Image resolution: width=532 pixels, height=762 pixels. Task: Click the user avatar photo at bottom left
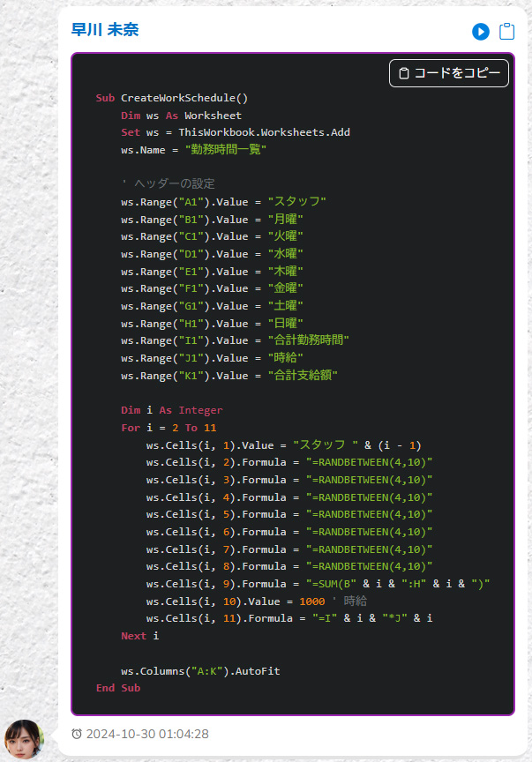(x=24, y=740)
